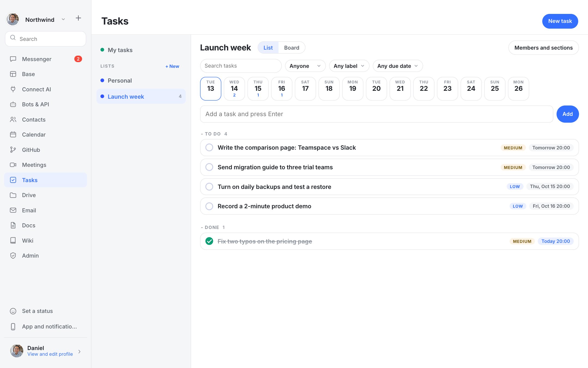The height and width of the screenshot is (368, 588).
Task: Click the phone icon for App and notifications
Action: coord(13,327)
